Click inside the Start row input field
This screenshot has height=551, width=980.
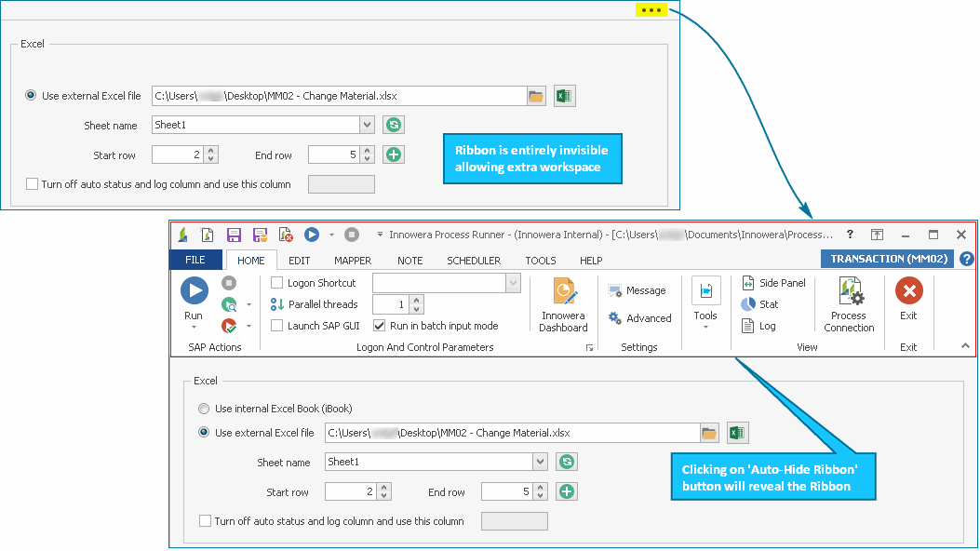[x=349, y=491]
